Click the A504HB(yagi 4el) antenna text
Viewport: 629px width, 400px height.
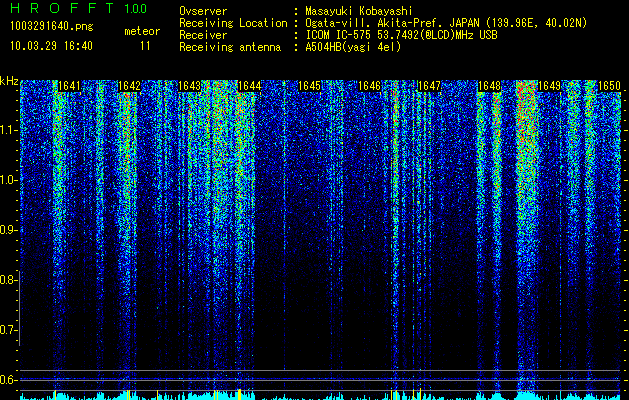click(x=353, y=47)
